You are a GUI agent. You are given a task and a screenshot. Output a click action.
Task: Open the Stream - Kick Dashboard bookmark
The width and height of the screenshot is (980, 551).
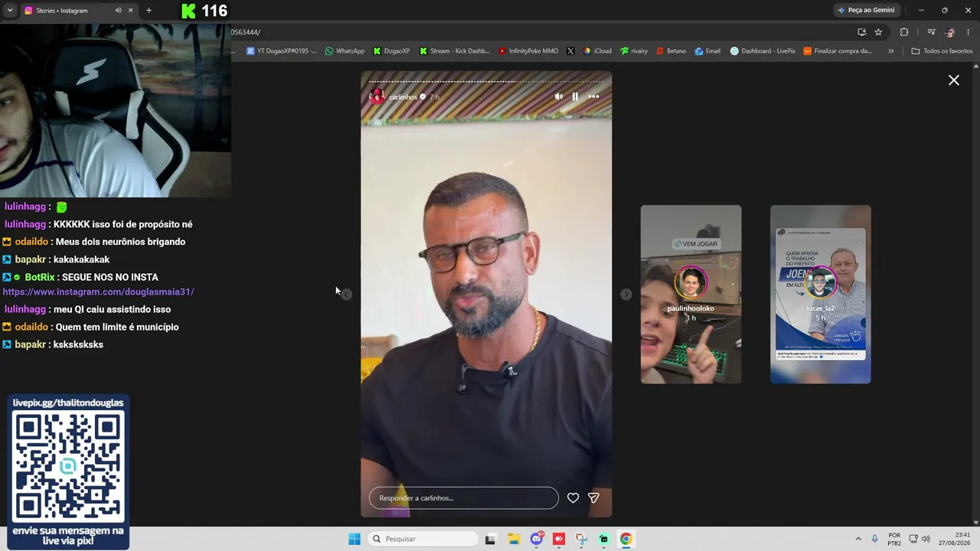(454, 51)
